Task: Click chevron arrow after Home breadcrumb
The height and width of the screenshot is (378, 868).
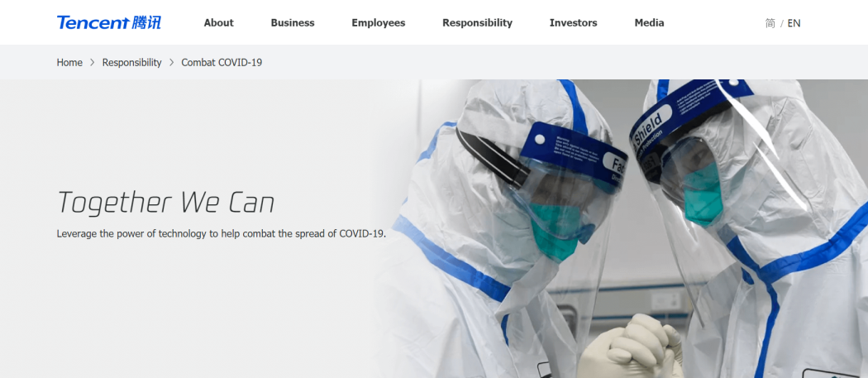Action: [93, 63]
